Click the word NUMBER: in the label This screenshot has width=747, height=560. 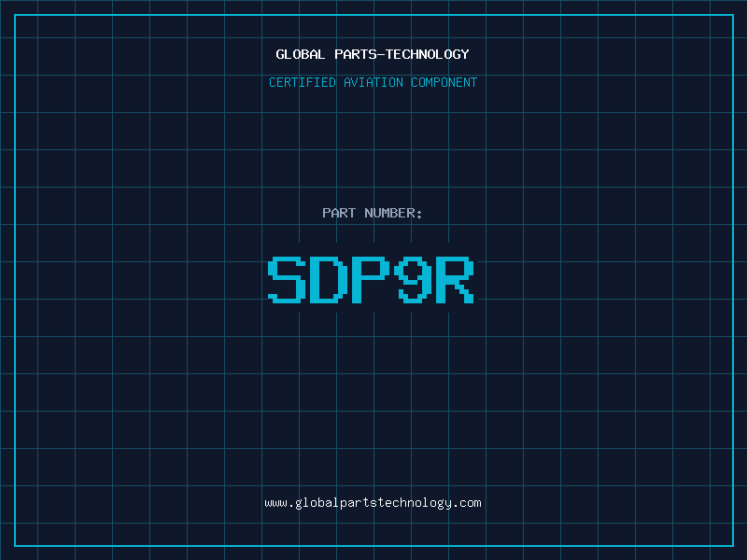pyautogui.click(x=393, y=213)
